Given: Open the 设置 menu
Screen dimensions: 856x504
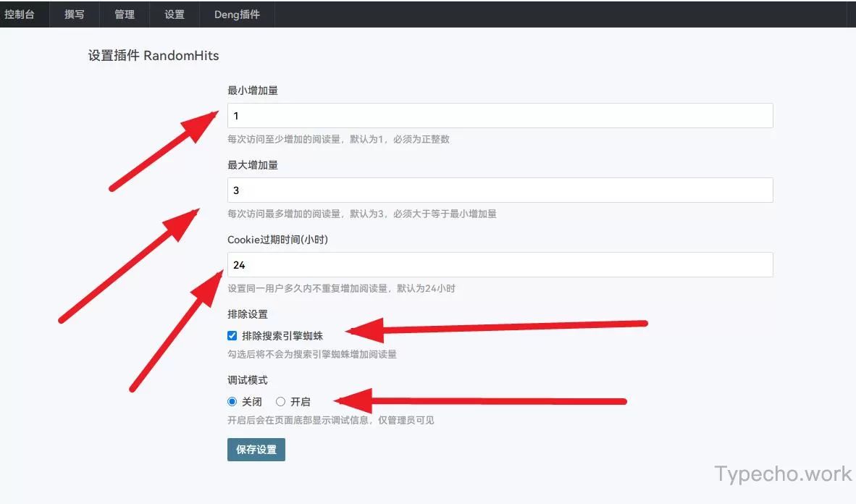Looking at the screenshot, I should click(x=175, y=14).
